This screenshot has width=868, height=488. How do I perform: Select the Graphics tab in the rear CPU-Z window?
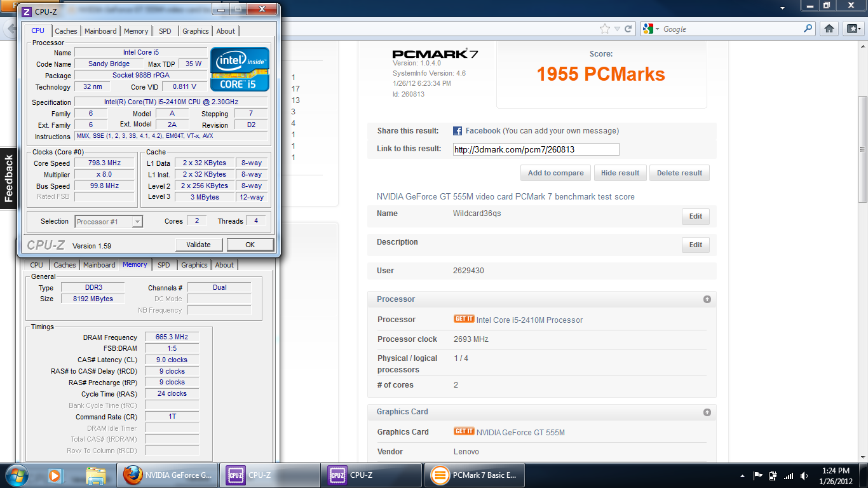pos(194,266)
